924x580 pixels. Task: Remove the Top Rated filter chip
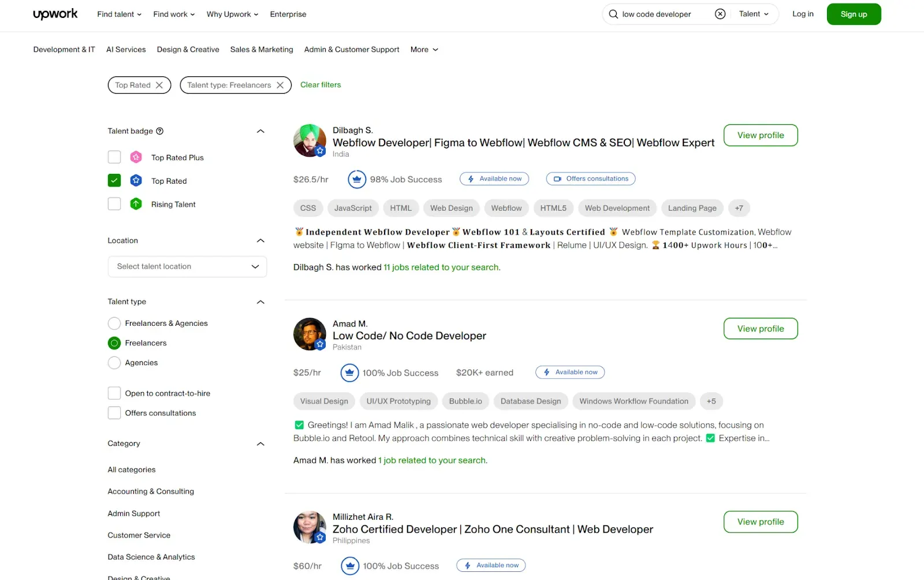(x=159, y=85)
